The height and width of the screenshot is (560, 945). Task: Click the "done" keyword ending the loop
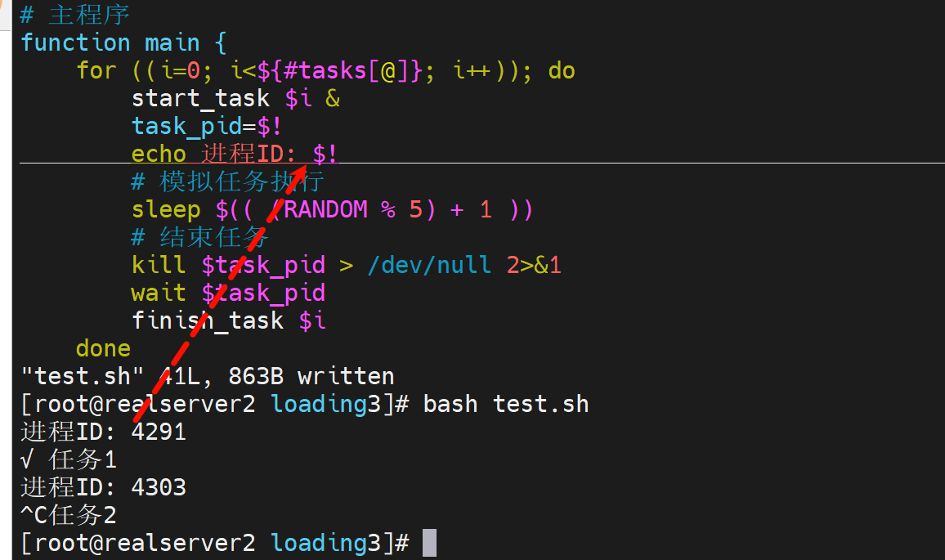pos(103,348)
